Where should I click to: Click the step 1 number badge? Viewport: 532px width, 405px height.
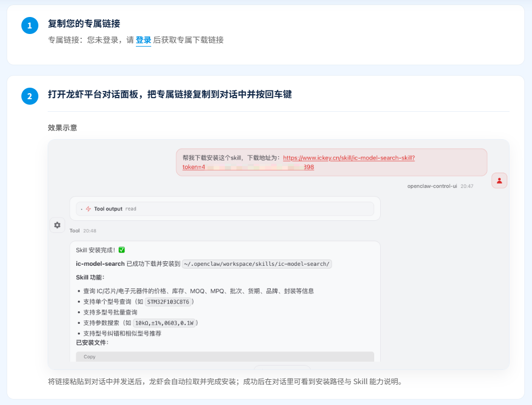point(30,25)
